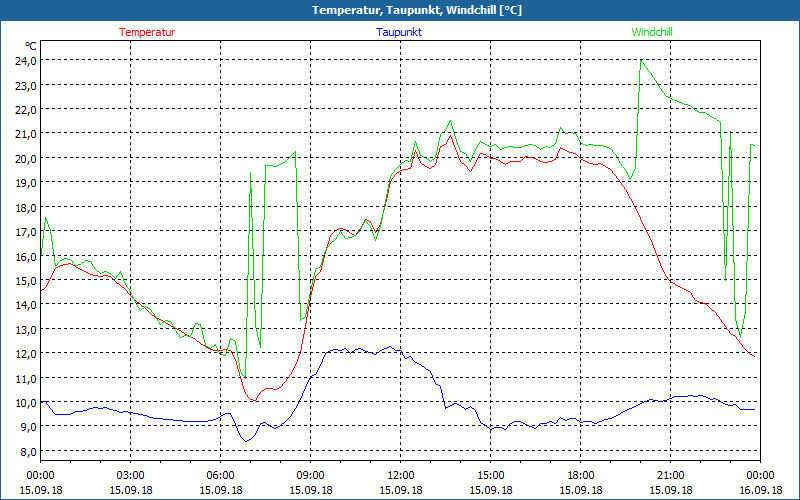Click the 06:00 time axis label
The width and height of the screenshot is (800, 500).
[x=220, y=476]
